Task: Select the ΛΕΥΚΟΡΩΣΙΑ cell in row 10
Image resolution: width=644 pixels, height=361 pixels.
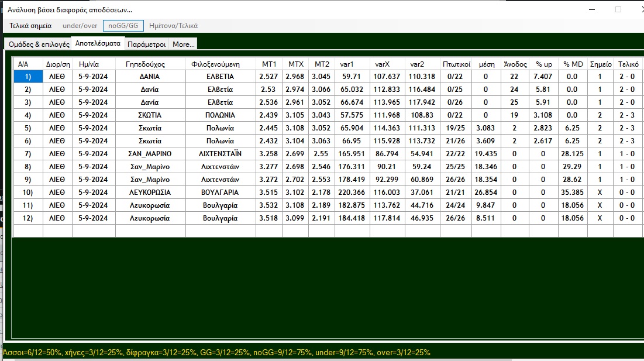Action: point(150,192)
